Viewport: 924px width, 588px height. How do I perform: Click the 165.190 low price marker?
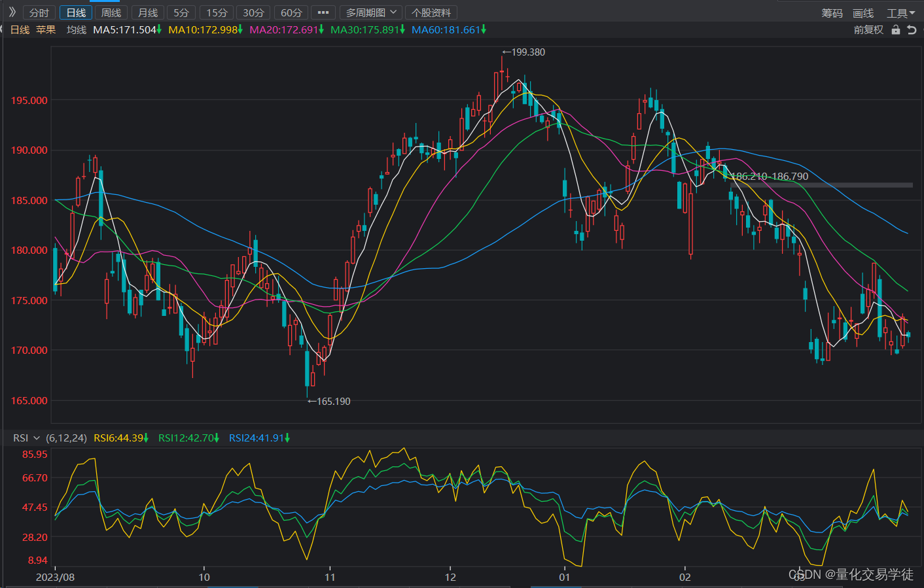(x=329, y=402)
